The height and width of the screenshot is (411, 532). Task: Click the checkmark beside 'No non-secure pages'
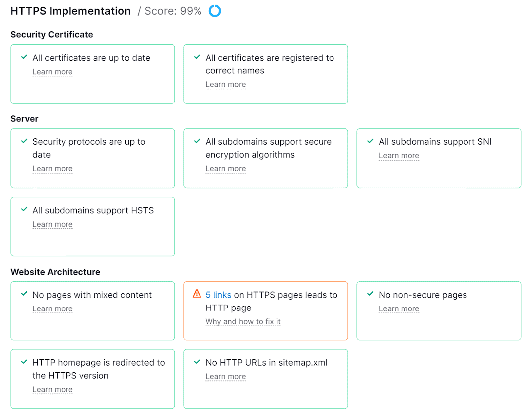pyautogui.click(x=370, y=294)
